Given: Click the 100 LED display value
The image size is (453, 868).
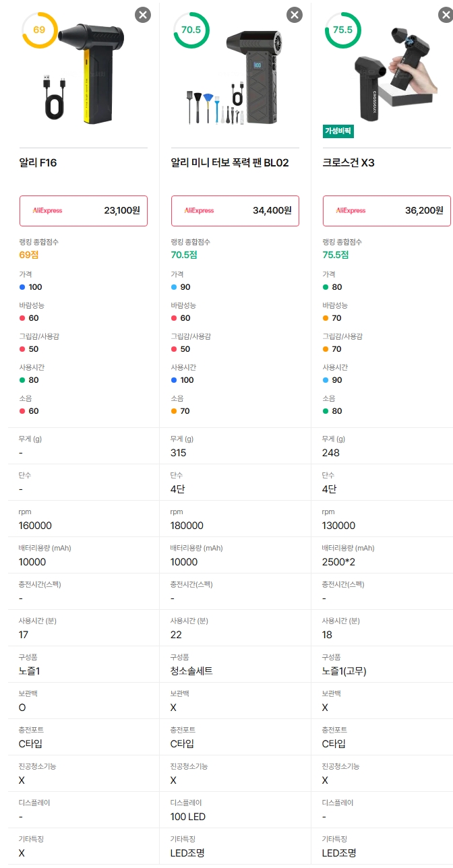Looking at the screenshot, I should pyautogui.click(x=188, y=817).
